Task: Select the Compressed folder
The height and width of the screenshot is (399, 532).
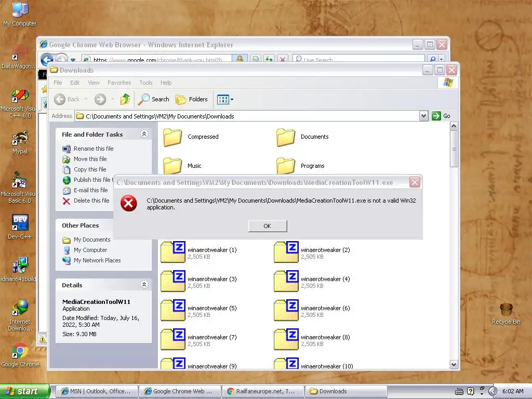Action: [x=191, y=137]
